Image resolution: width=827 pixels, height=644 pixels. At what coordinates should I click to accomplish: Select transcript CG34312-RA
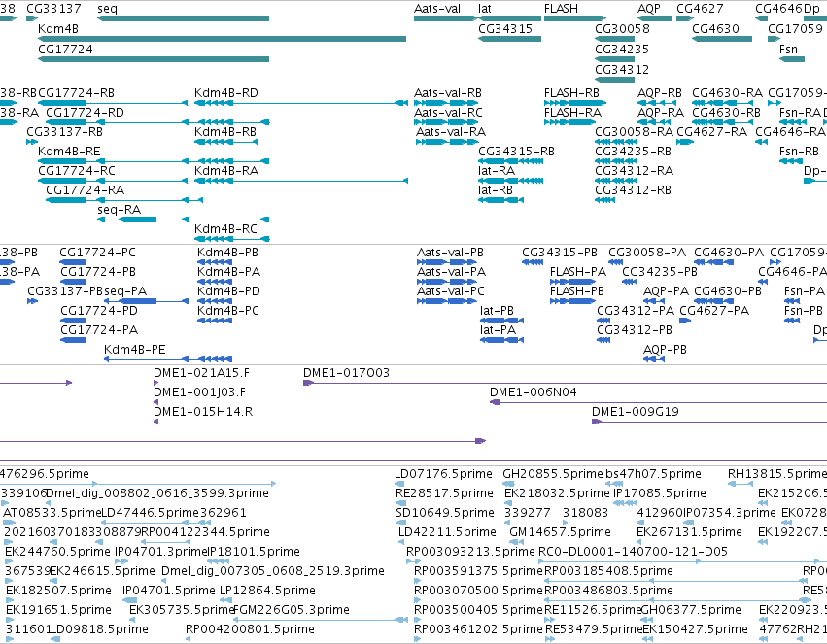pyautogui.click(x=634, y=171)
